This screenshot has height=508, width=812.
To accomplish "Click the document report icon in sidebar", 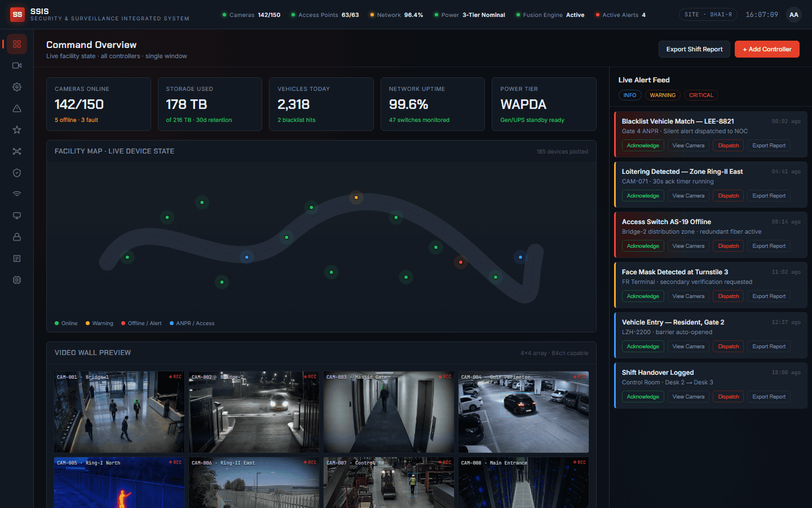I will tap(17, 259).
